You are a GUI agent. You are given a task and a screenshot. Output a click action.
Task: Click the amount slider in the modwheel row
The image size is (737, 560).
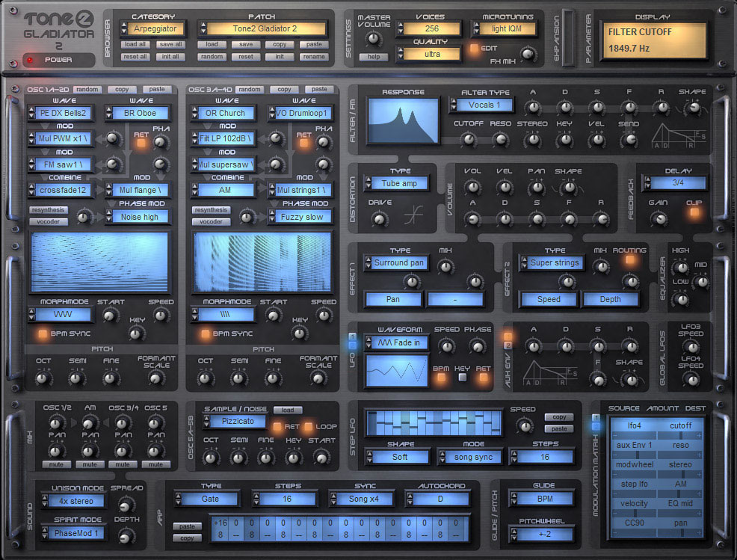657,475
